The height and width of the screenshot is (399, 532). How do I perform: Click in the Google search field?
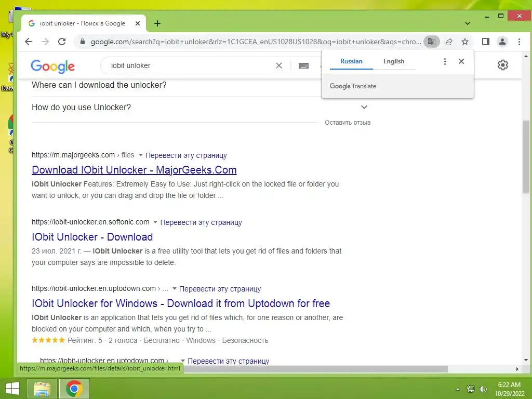[190, 65]
